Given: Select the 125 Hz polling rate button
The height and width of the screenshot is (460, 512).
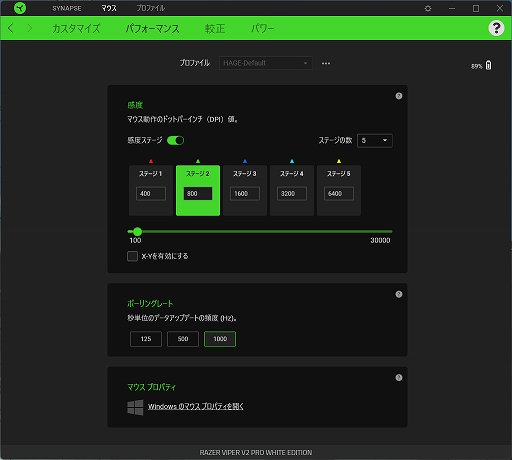Looking at the screenshot, I should point(146,339).
